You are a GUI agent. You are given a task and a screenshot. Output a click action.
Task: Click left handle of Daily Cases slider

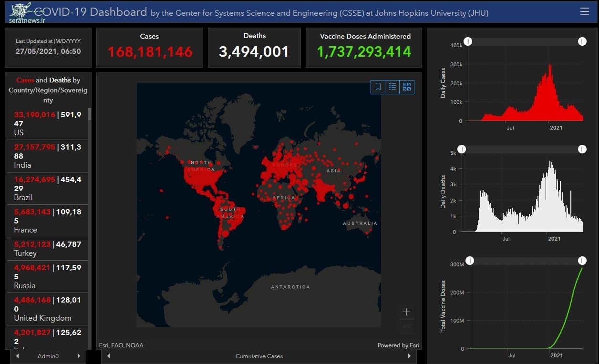pos(468,41)
